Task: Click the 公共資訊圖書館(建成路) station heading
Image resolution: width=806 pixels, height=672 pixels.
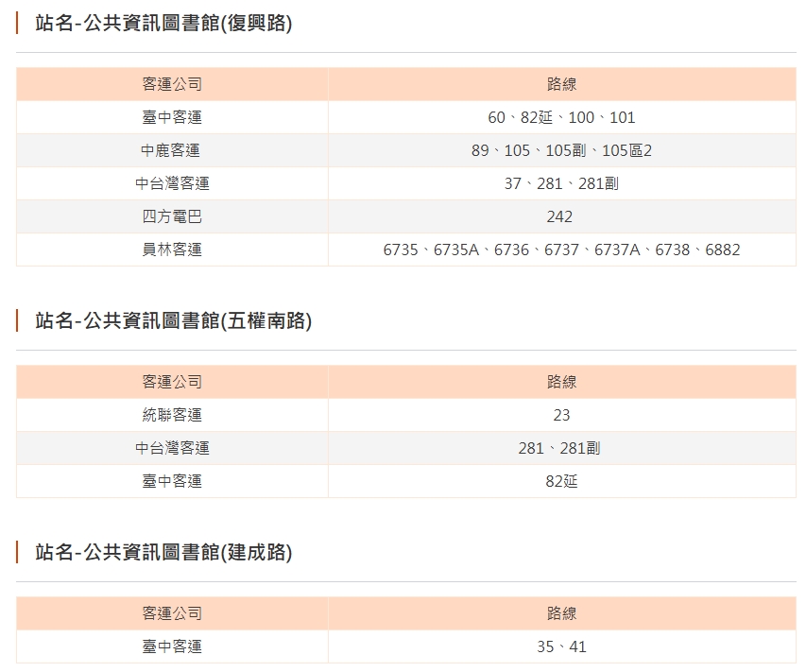Action: click(163, 553)
